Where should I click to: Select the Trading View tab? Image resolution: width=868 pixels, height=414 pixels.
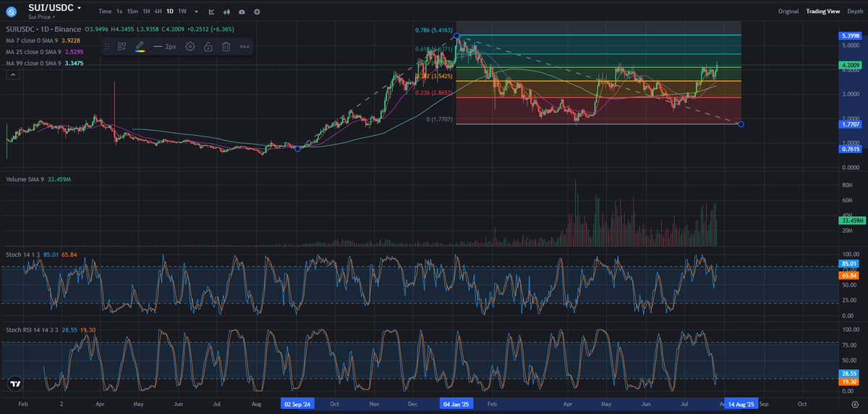pyautogui.click(x=823, y=12)
